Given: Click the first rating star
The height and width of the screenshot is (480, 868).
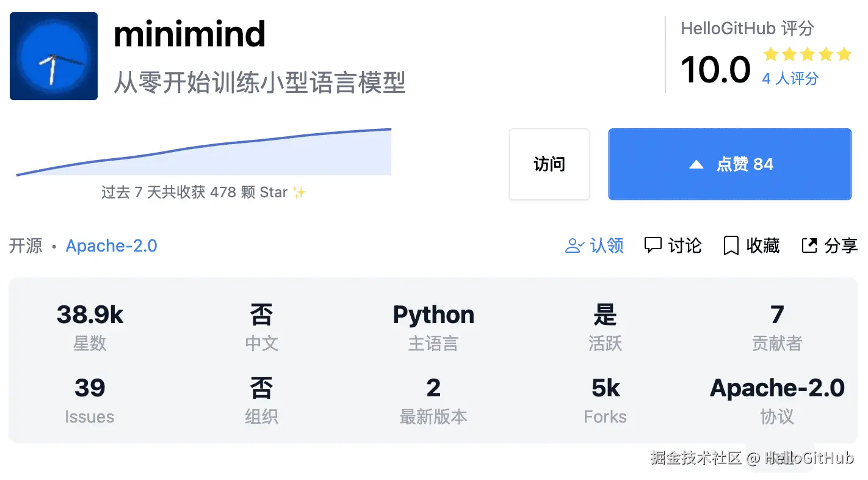Looking at the screenshot, I should coord(770,55).
